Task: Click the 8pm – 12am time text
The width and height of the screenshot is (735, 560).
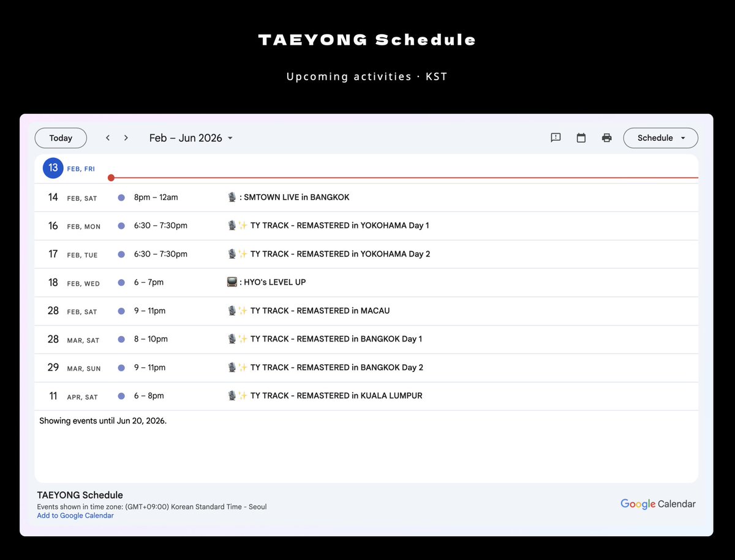Action: pyautogui.click(x=156, y=197)
